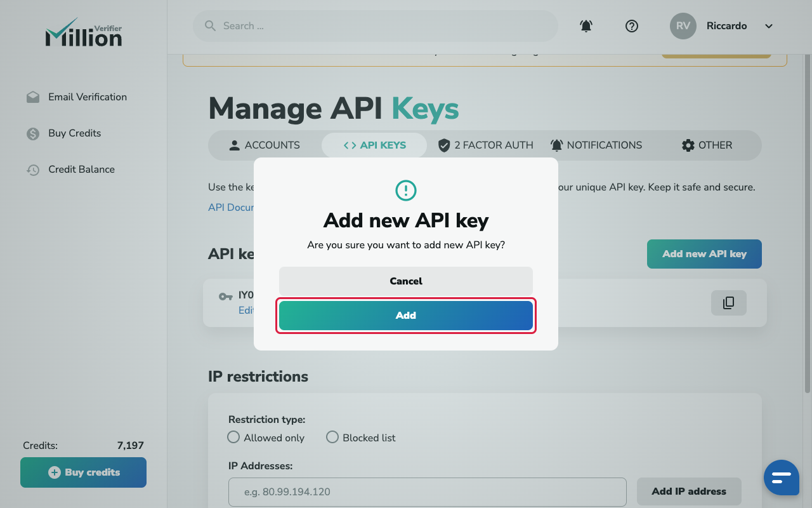Click the RV user avatar
Screen dimensions: 812x508
(x=683, y=26)
